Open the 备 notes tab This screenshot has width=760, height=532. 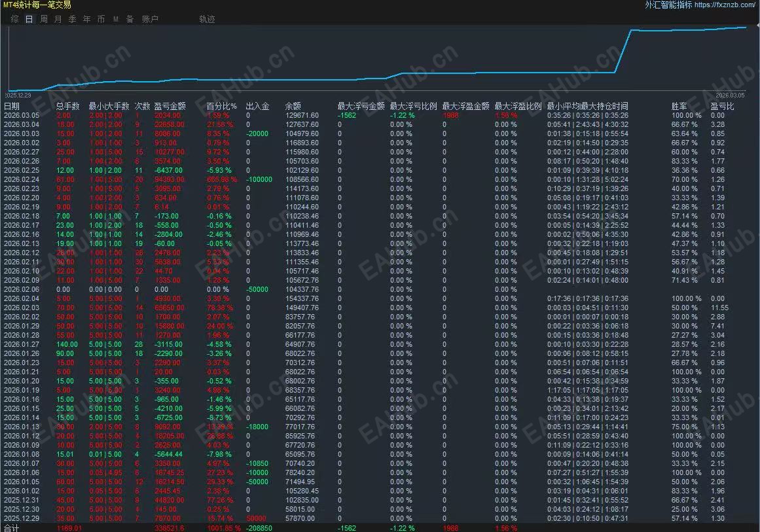pyautogui.click(x=130, y=19)
